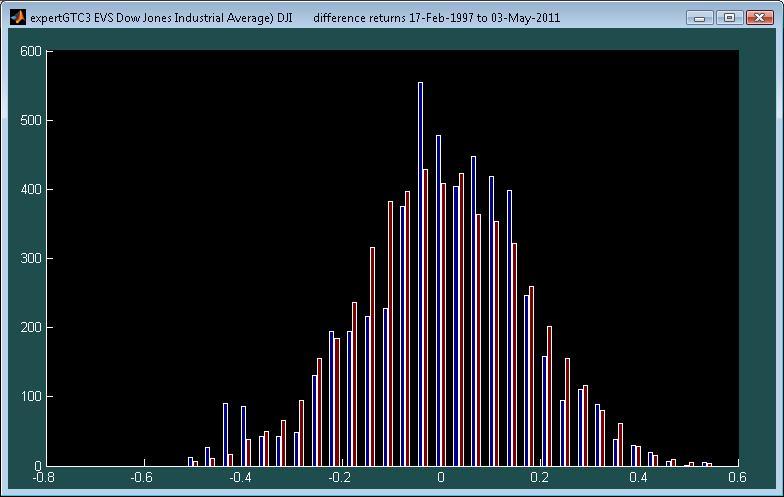
Task: Click the y-axis label 400
Action: (x=31, y=190)
